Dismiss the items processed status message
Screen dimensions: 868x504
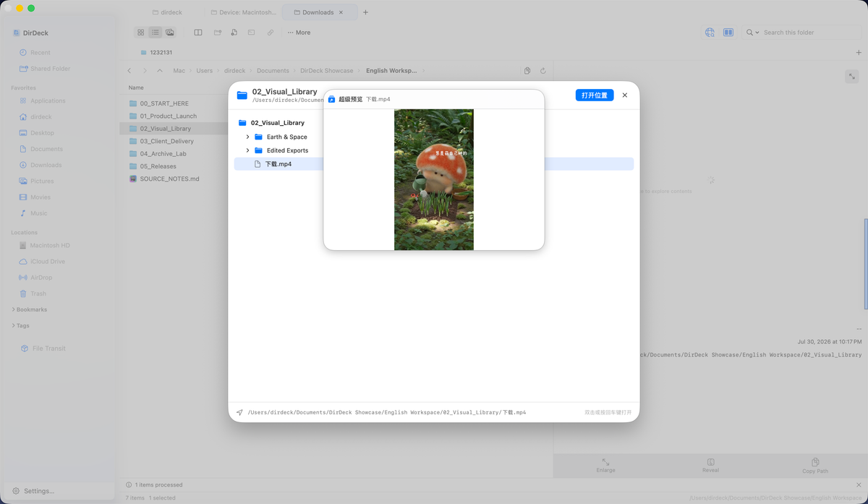(x=859, y=485)
